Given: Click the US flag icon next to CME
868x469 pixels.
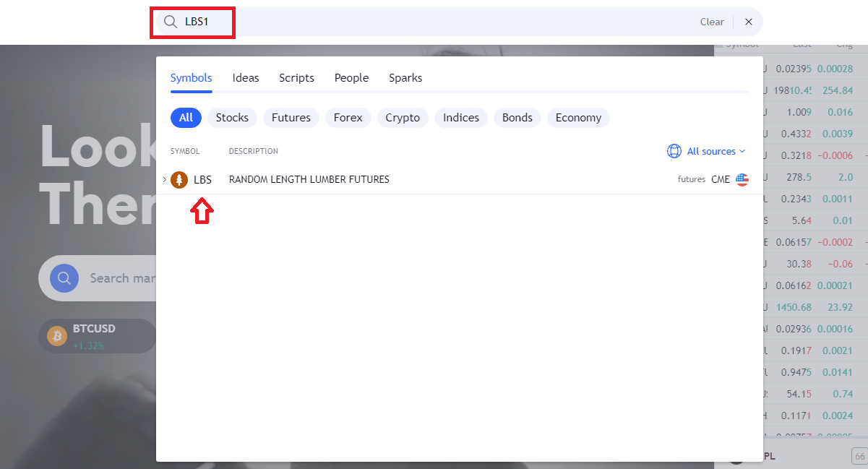Looking at the screenshot, I should [742, 180].
